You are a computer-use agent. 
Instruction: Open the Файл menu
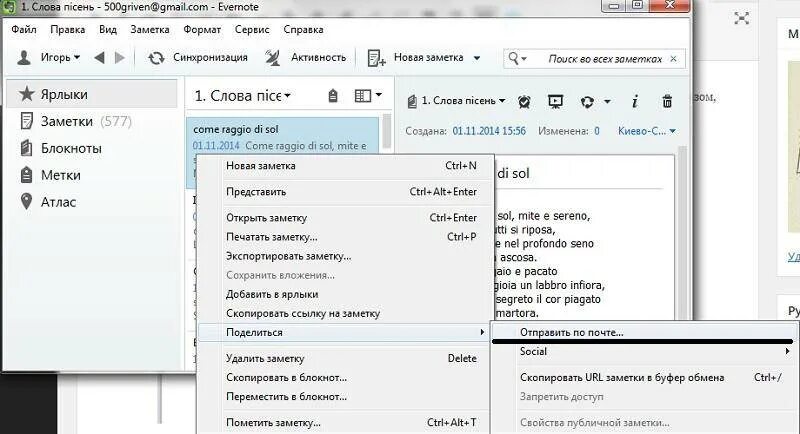pyautogui.click(x=24, y=30)
